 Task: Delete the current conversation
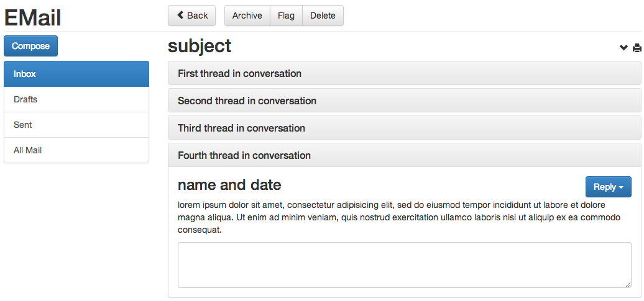click(323, 16)
